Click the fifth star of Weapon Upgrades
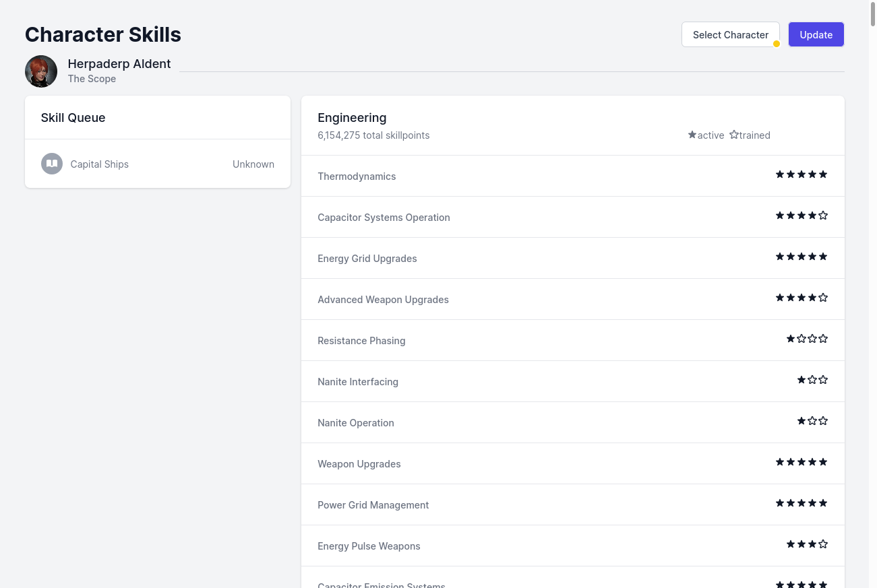 coord(823,462)
